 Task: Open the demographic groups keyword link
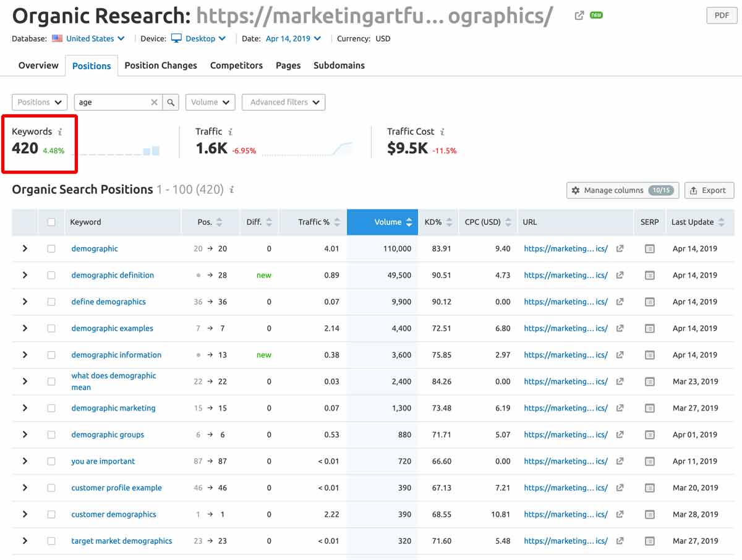pos(108,435)
